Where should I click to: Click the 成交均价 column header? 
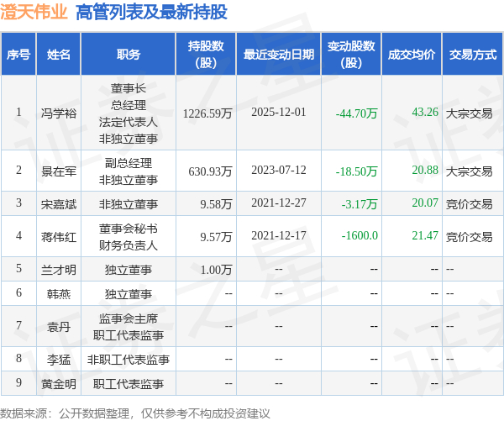point(412,55)
